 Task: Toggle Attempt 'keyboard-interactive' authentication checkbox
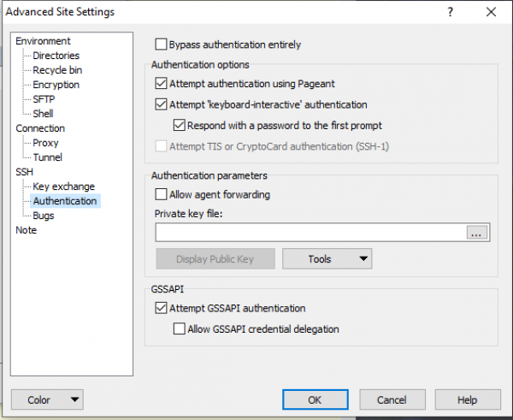161,105
